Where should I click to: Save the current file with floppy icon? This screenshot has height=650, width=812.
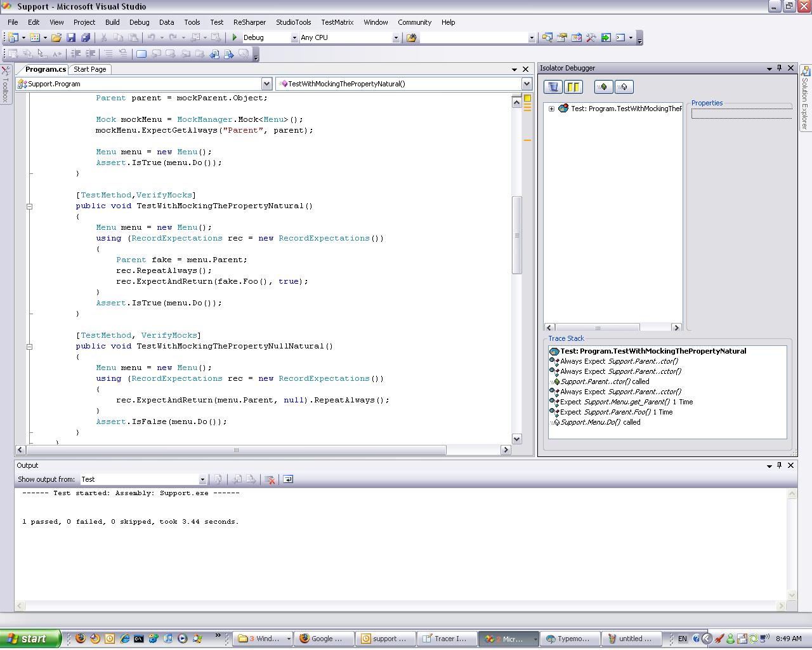tap(71, 37)
